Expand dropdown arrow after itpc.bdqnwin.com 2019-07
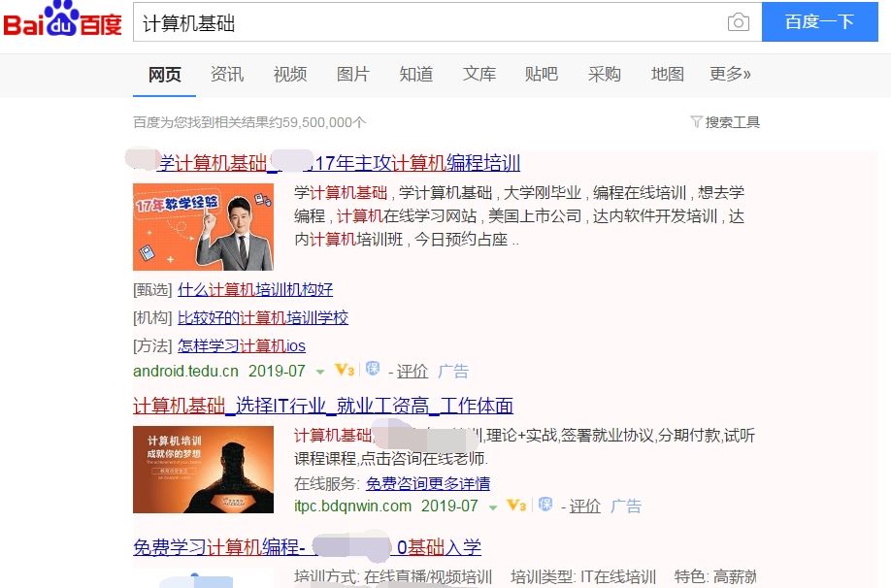 [493, 506]
